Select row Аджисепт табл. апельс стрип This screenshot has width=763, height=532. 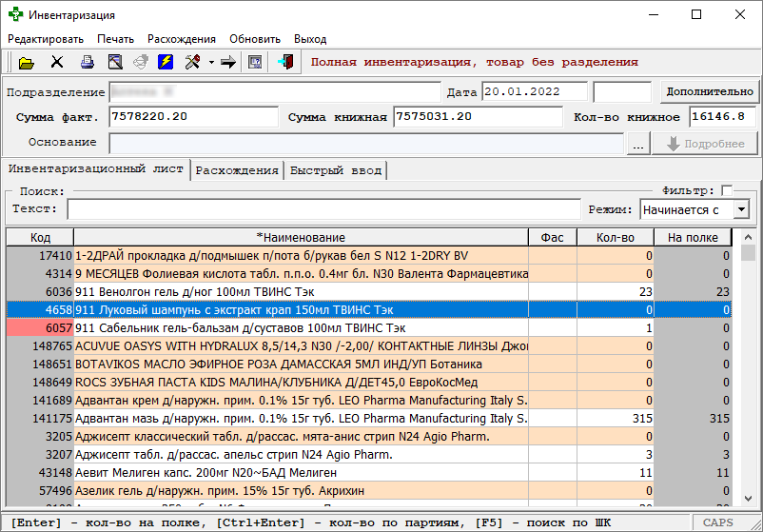pos(368,454)
